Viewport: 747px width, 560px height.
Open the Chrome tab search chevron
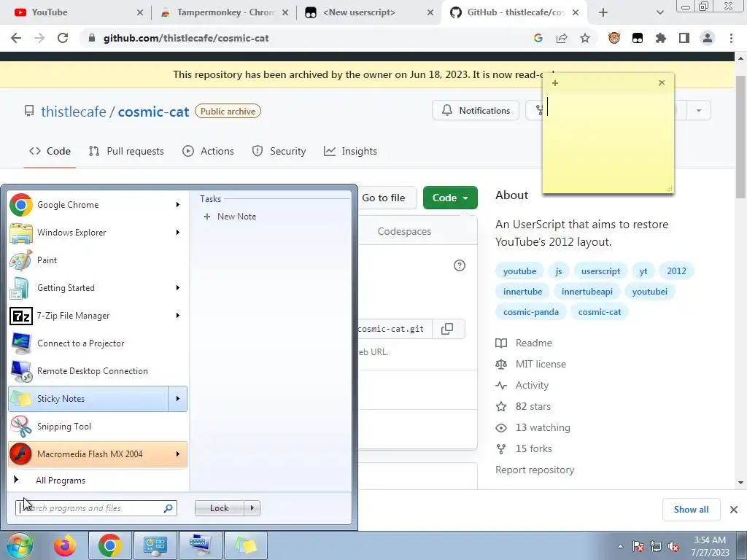[659, 12]
